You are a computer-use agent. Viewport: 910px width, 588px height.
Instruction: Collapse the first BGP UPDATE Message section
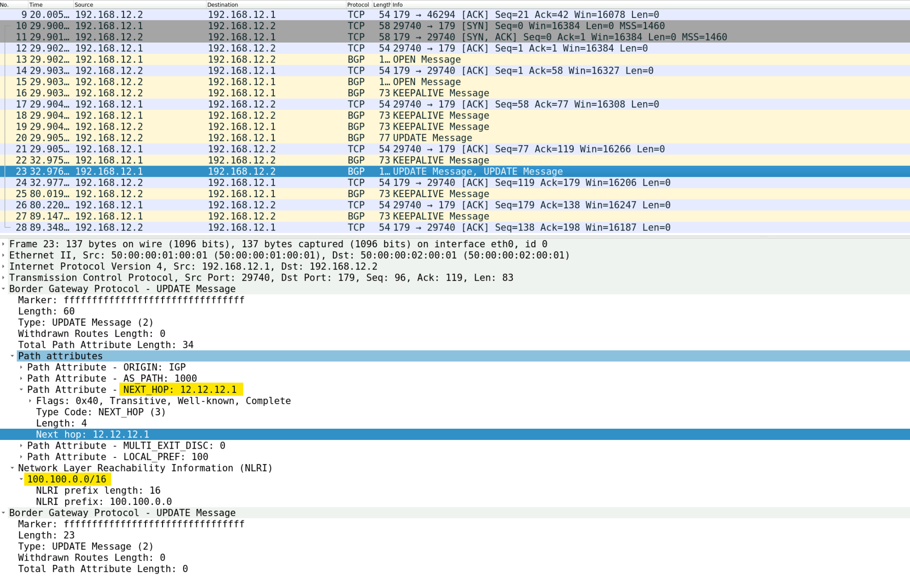pyautogui.click(x=4, y=289)
